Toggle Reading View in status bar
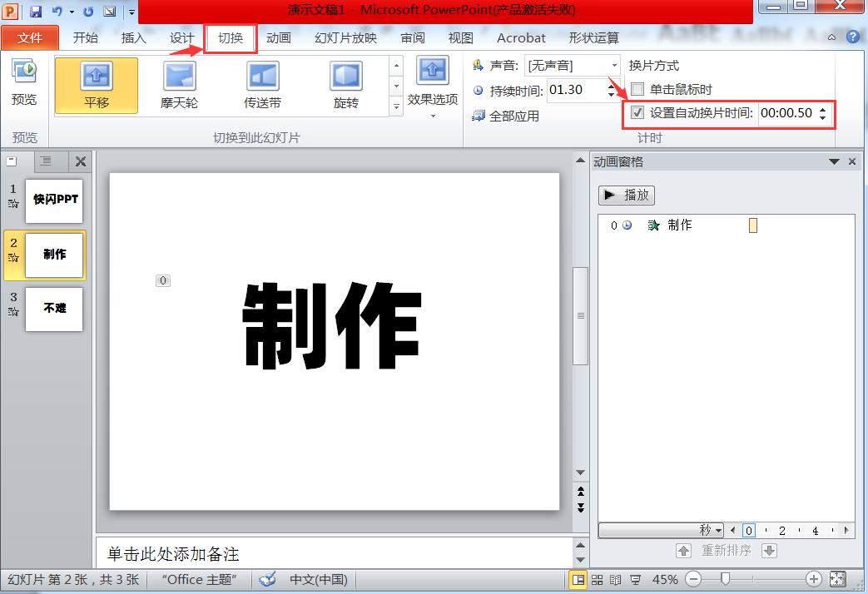This screenshot has height=594, width=868. click(x=614, y=579)
